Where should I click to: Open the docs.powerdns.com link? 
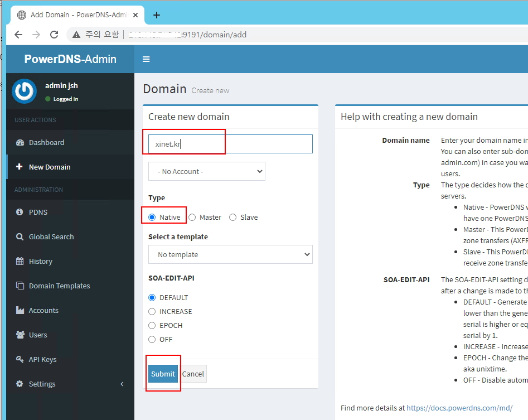pos(459,408)
